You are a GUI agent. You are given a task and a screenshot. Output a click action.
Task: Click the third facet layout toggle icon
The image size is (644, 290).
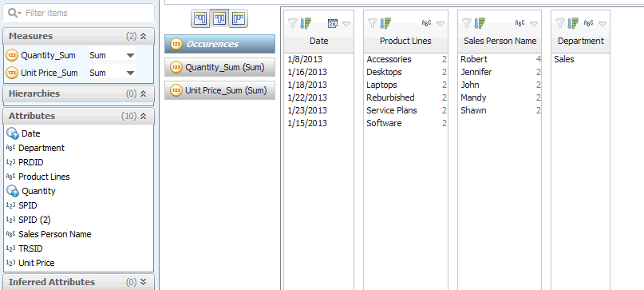pyautogui.click(x=239, y=19)
